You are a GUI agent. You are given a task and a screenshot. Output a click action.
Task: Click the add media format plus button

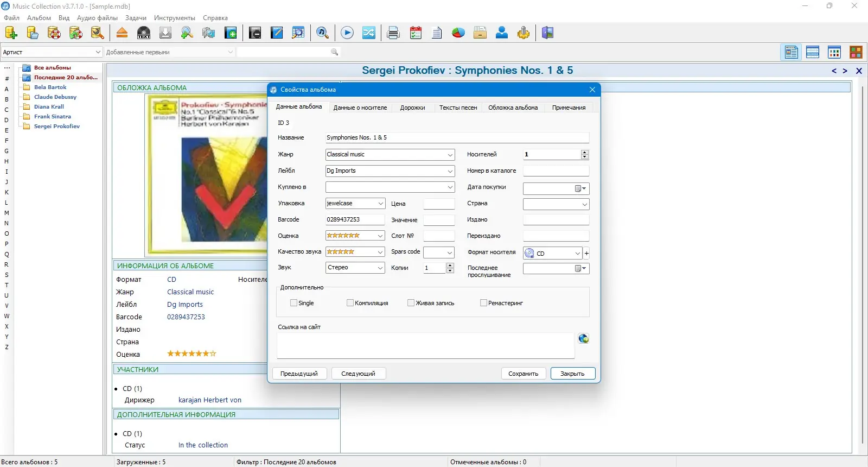(586, 253)
